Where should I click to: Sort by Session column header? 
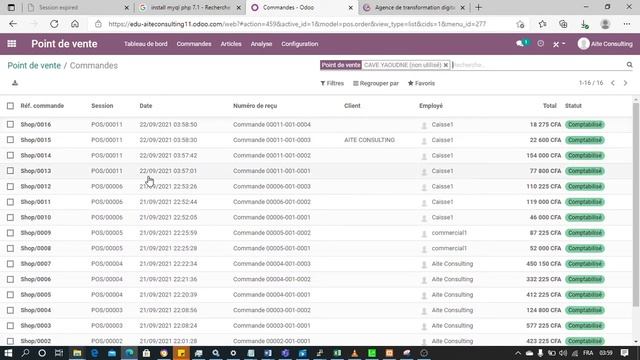point(102,106)
